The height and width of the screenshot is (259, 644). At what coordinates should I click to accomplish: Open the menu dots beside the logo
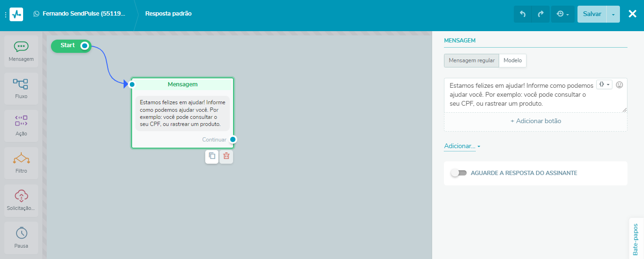pyautogui.click(x=5, y=15)
